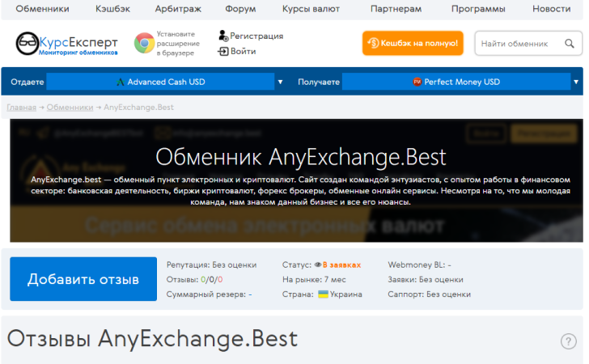Viewport: 589px width, 364px height.
Task: Click the КурсЕксперт glasses logo icon
Action: point(27,43)
